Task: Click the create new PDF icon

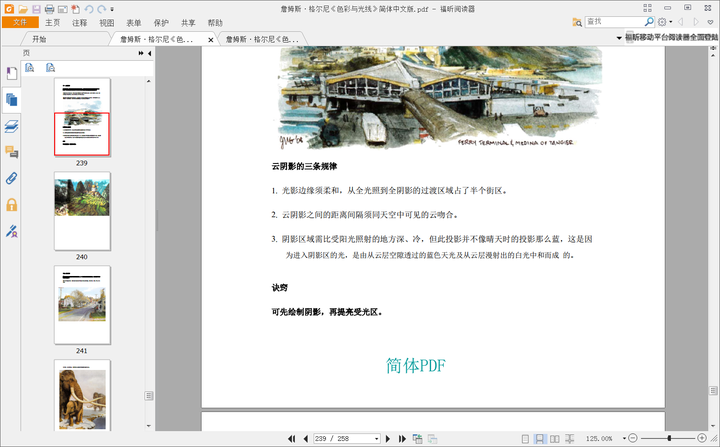Action: 76,9
